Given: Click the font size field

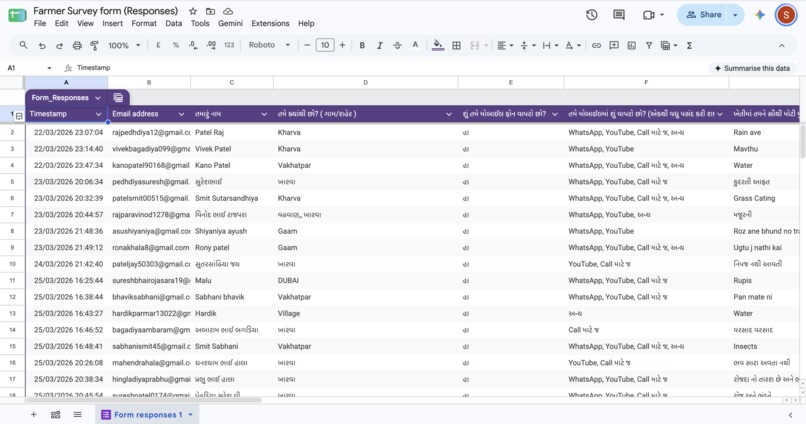Looking at the screenshot, I should pyautogui.click(x=325, y=45).
